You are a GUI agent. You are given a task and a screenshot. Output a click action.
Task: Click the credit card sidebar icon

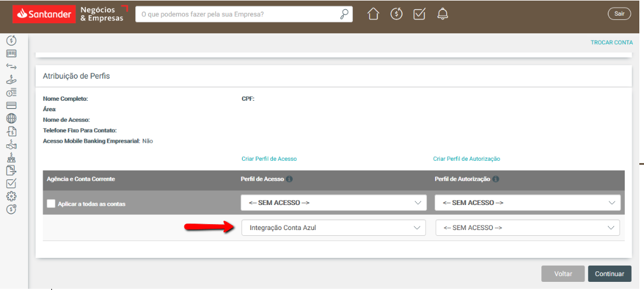coord(11,105)
